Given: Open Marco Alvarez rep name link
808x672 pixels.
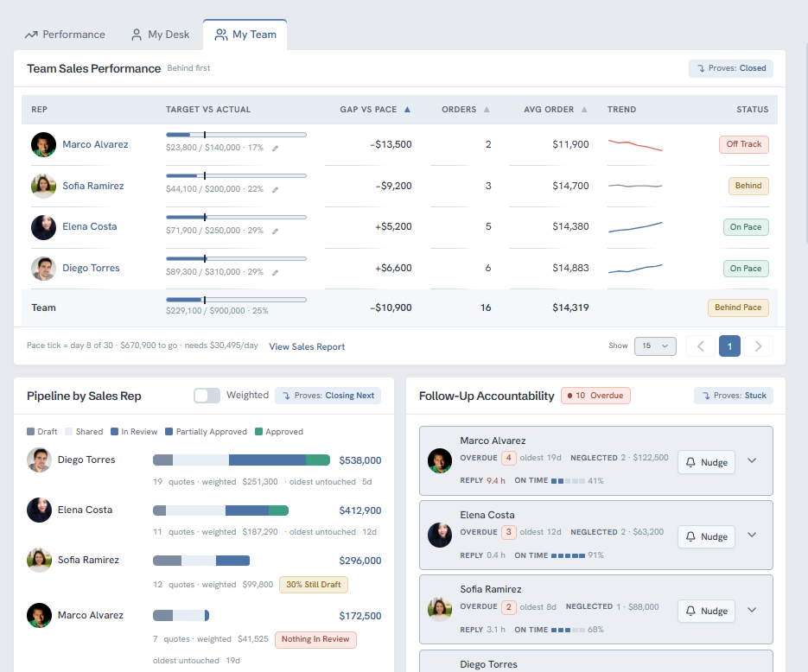Looking at the screenshot, I should pos(95,145).
